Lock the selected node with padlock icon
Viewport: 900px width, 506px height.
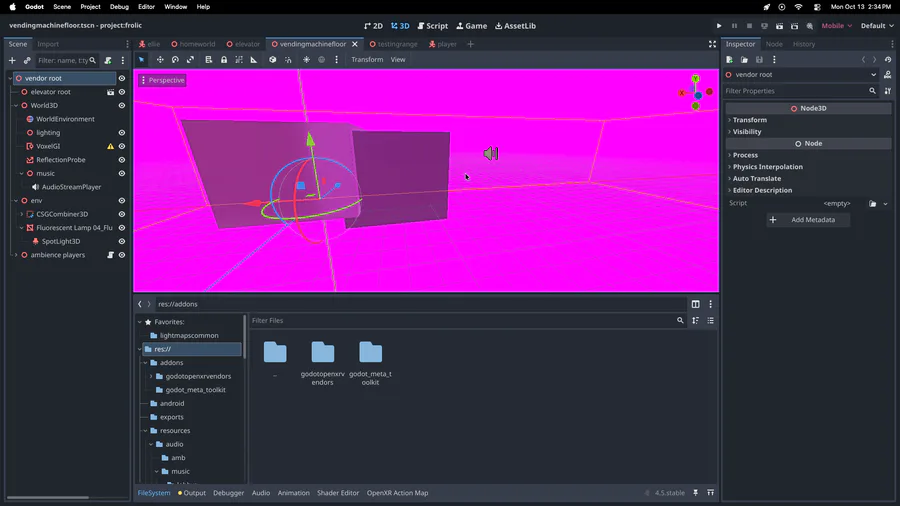[224, 60]
